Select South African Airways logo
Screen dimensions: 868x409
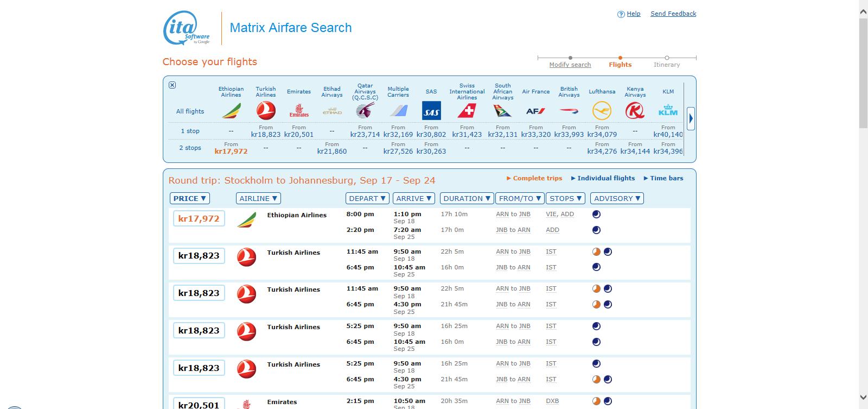(x=503, y=111)
